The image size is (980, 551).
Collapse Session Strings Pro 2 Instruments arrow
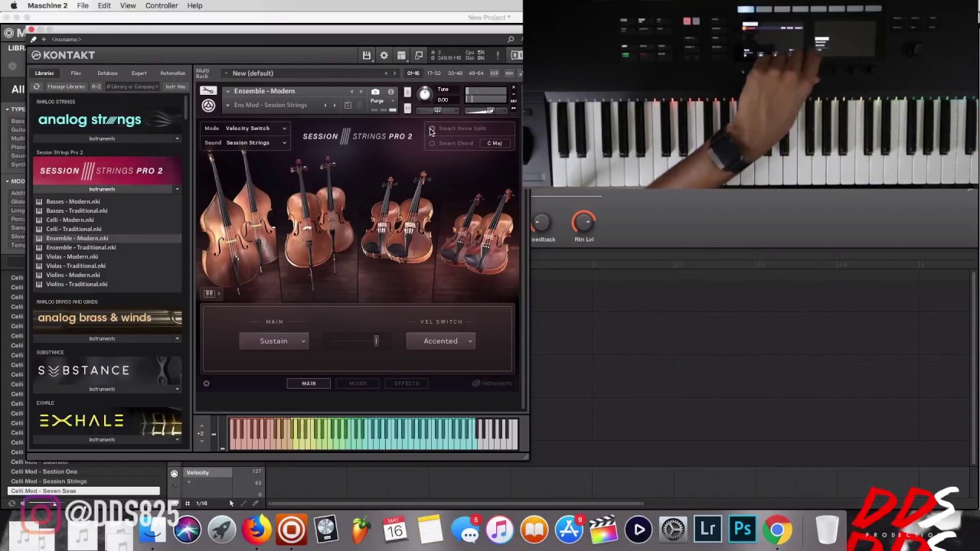click(178, 190)
